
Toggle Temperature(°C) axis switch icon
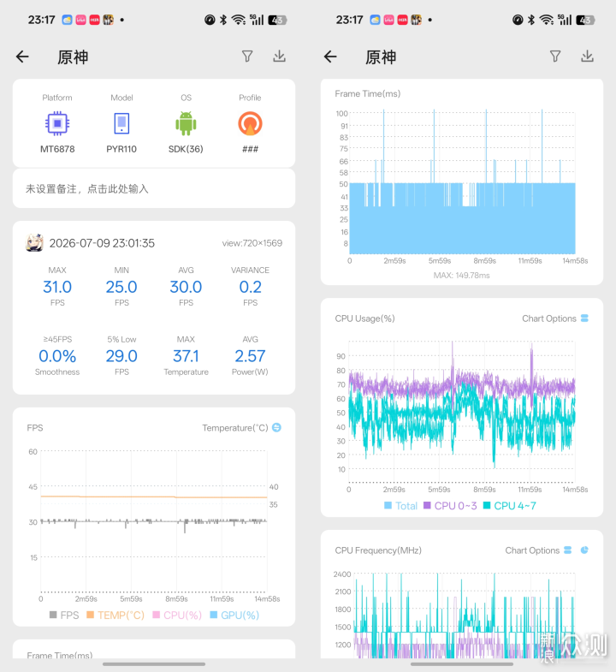[x=276, y=427]
